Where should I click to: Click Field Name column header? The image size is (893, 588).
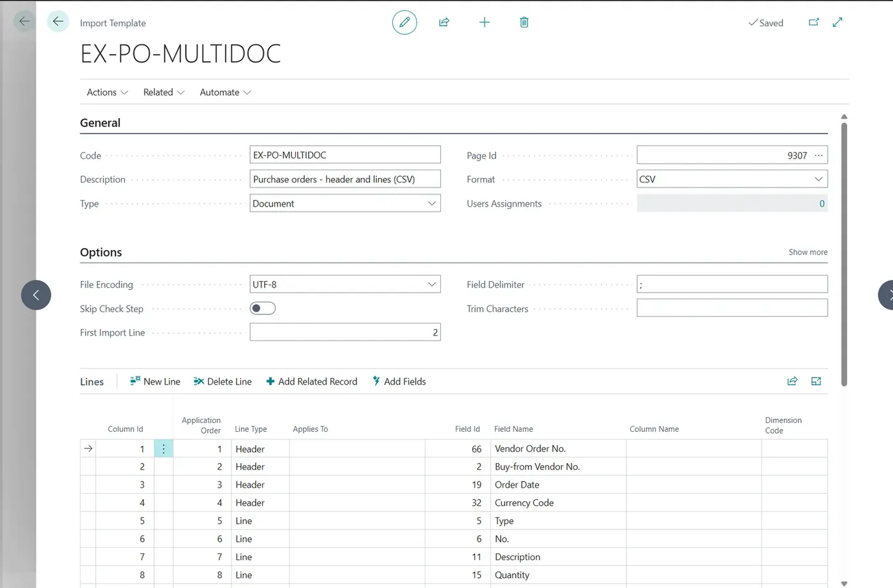coord(513,429)
